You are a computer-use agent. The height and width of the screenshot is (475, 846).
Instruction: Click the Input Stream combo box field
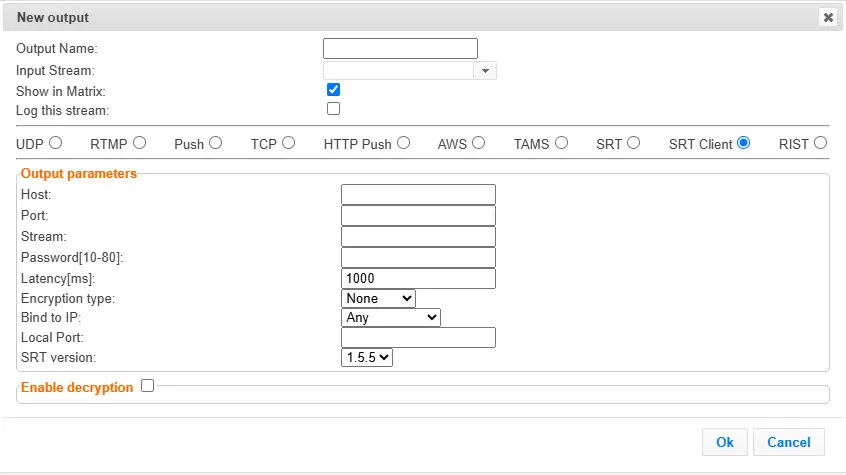tap(398, 71)
